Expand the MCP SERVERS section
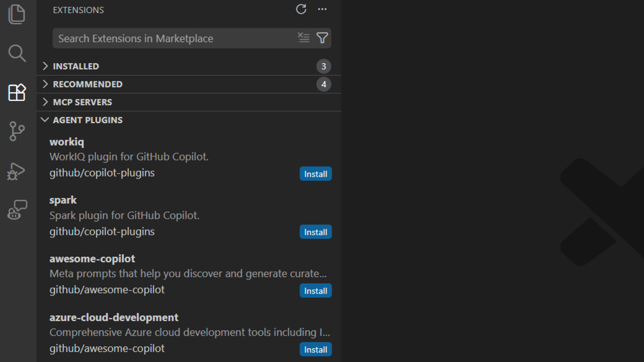This screenshot has width=644, height=362. 82,102
